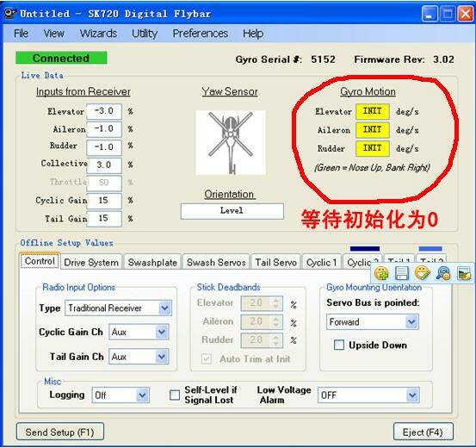Click the green Connected status indicator

click(x=61, y=58)
